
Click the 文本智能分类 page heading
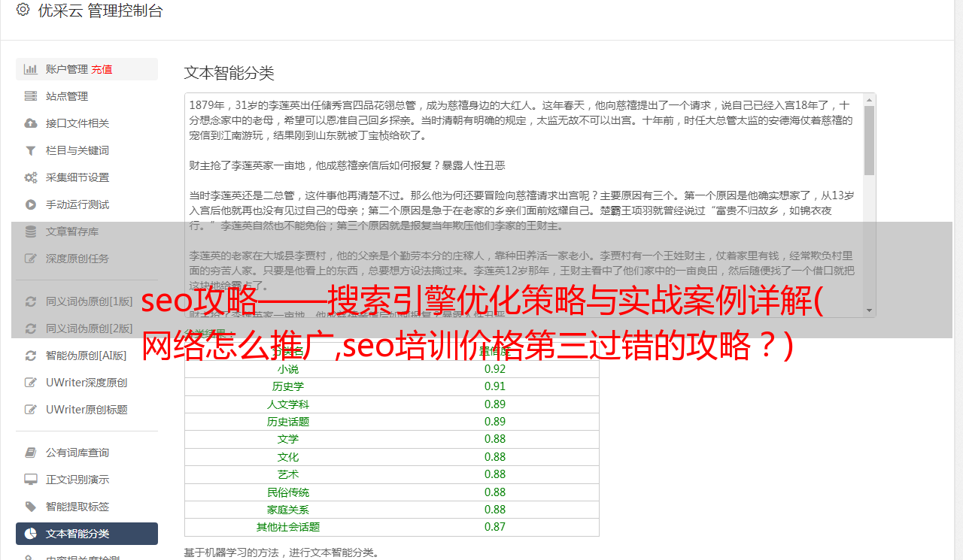(229, 73)
